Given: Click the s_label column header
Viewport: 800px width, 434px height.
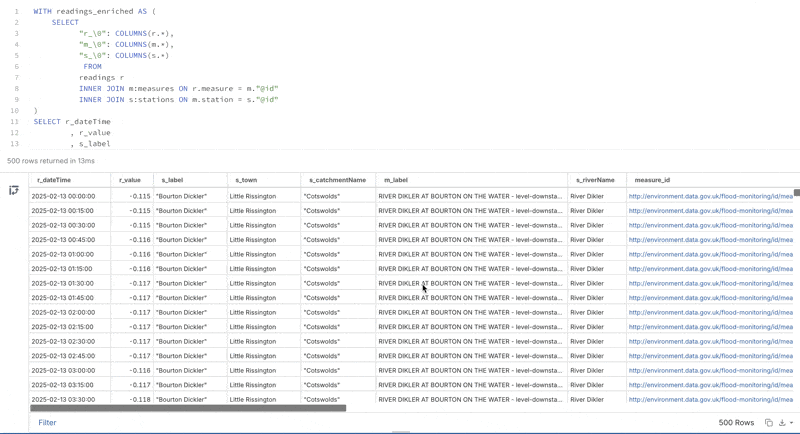Looking at the screenshot, I should (x=172, y=180).
